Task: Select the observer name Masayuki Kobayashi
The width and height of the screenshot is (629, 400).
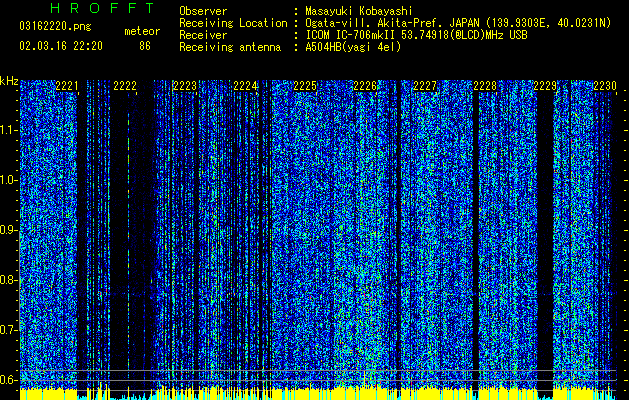Action: (358, 11)
